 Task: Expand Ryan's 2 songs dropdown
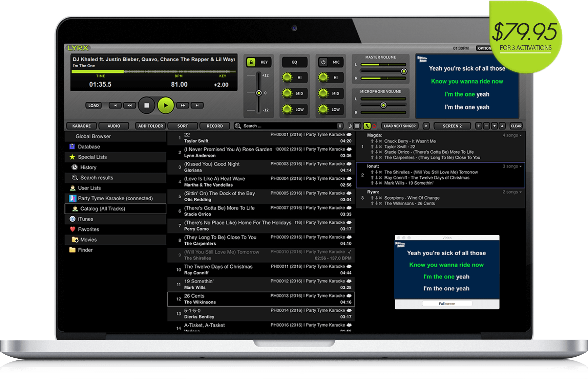coord(512,192)
